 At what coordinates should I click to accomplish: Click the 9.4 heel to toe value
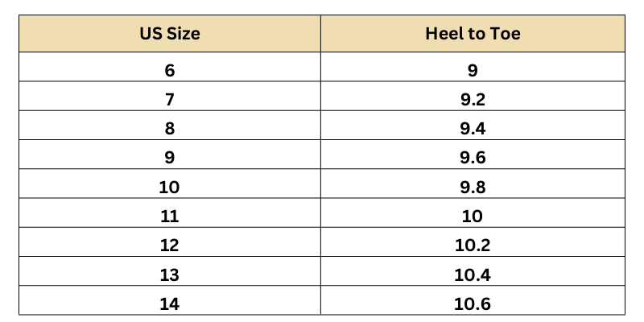point(473,129)
